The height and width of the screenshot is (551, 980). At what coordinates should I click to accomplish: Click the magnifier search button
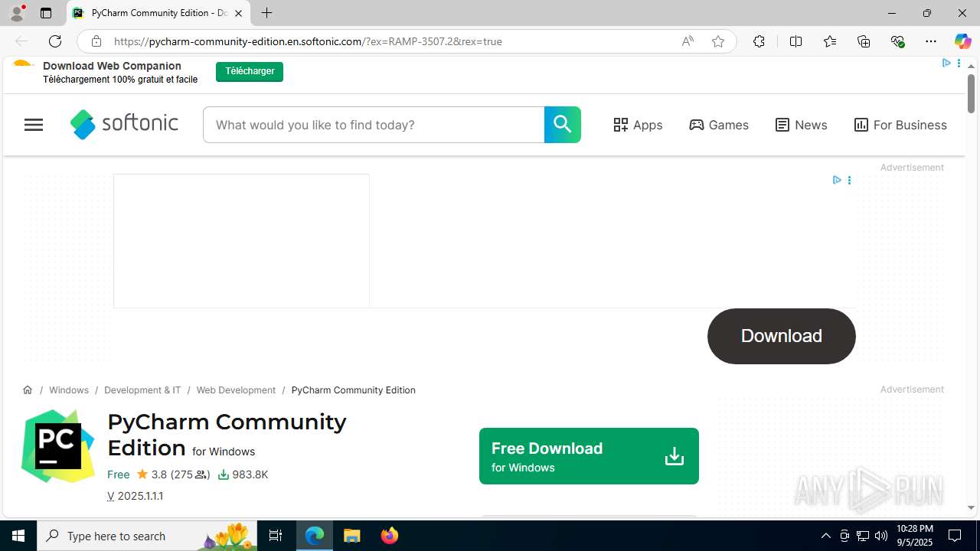563,125
